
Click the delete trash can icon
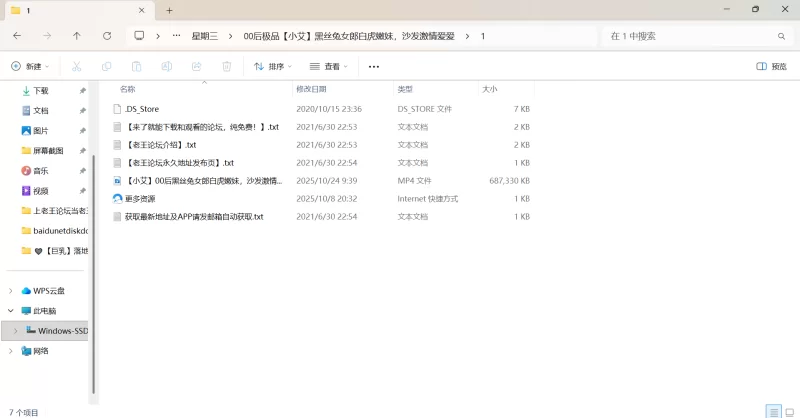[227, 66]
